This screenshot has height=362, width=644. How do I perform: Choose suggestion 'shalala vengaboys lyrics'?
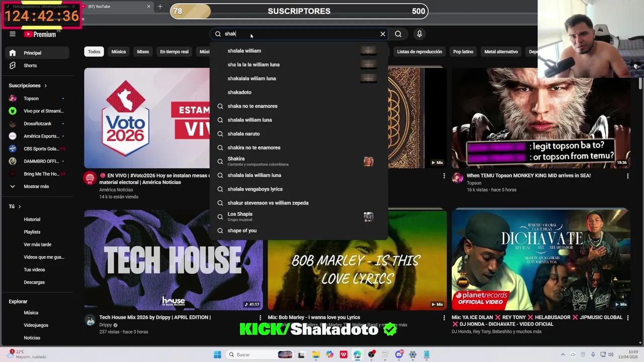(x=299, y=189)
